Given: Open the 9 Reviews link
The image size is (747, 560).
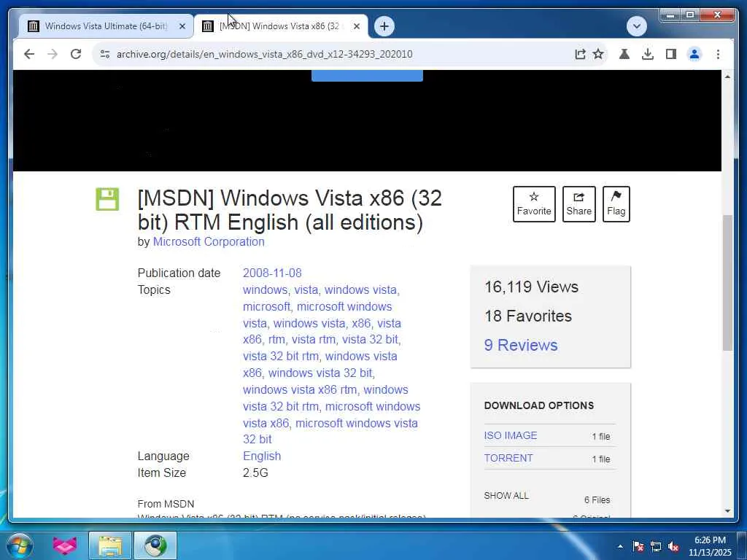Looking at the screenshot, I should (521, 345).
